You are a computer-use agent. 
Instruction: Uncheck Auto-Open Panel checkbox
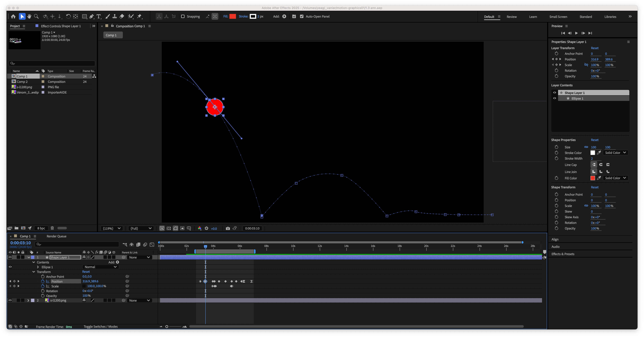pyautogui.click(x=302, y=16)
